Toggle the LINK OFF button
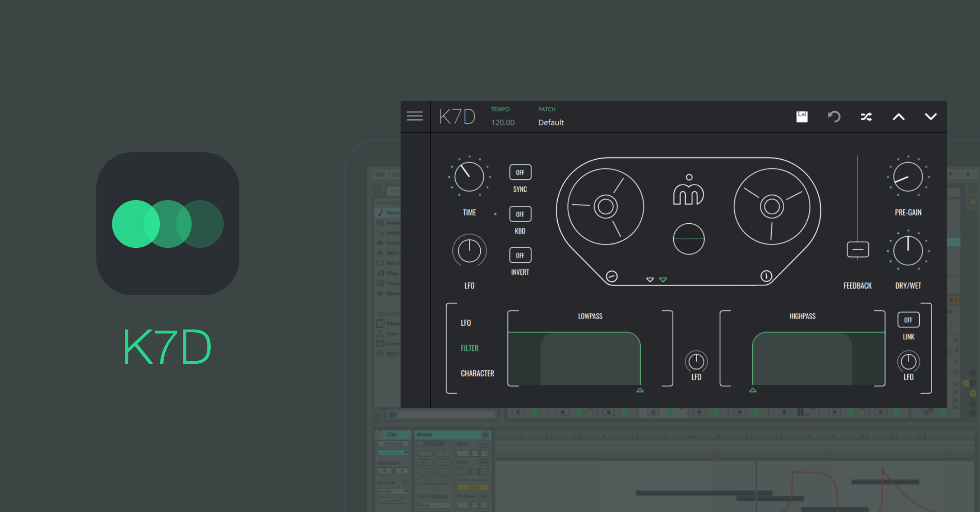Image resolution: width=980 pixels, height=512 pixels. pyautogui.click(x=909, y=320)
